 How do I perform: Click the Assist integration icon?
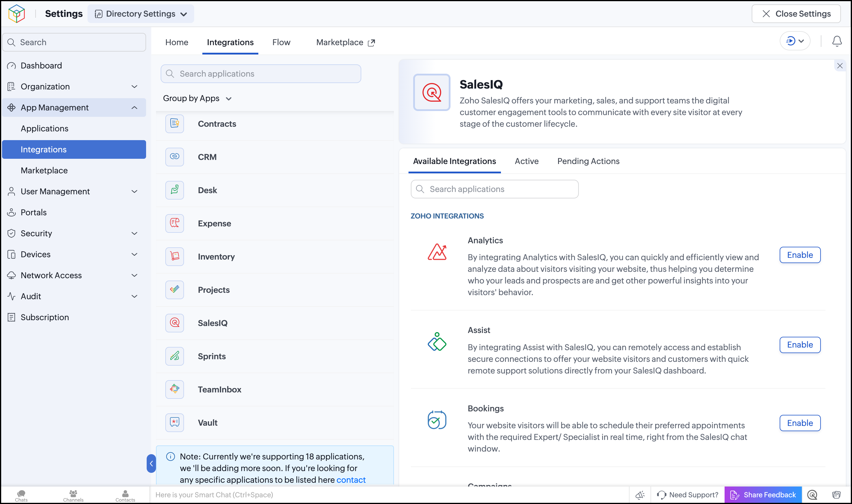tap(437, 342)
